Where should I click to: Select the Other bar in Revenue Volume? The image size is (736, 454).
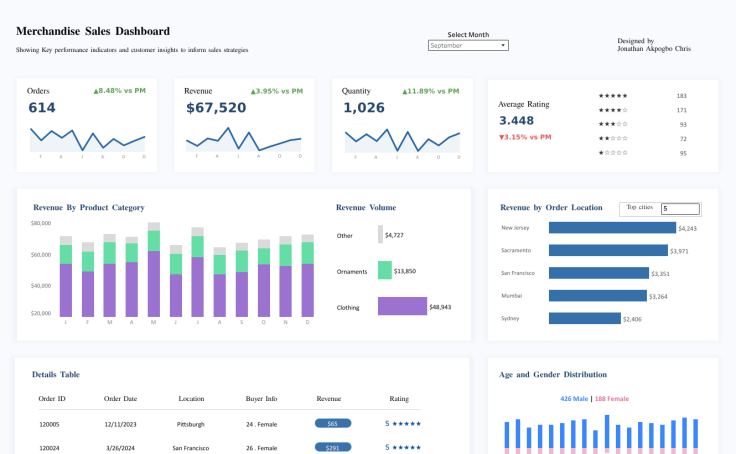(x=380, y=234)
